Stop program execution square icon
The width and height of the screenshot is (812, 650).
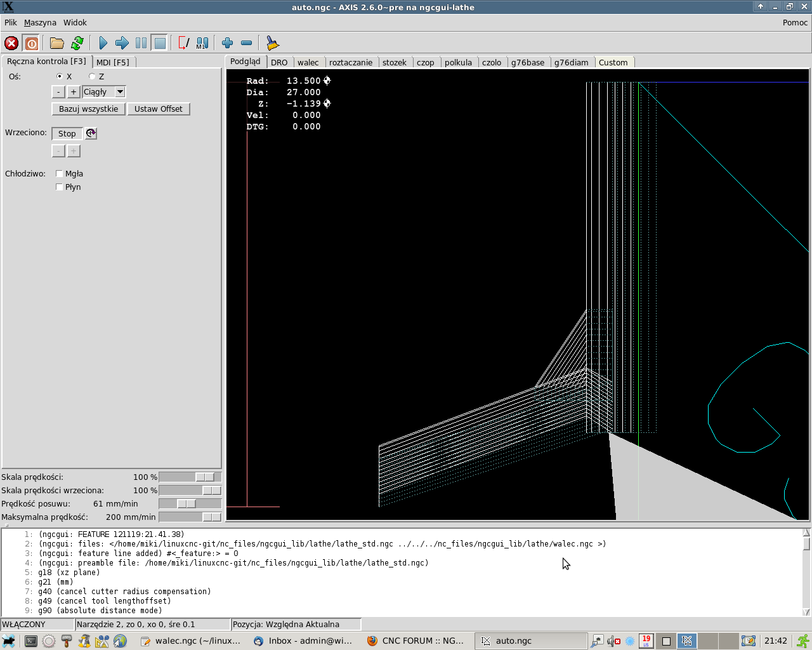[160, 43]
